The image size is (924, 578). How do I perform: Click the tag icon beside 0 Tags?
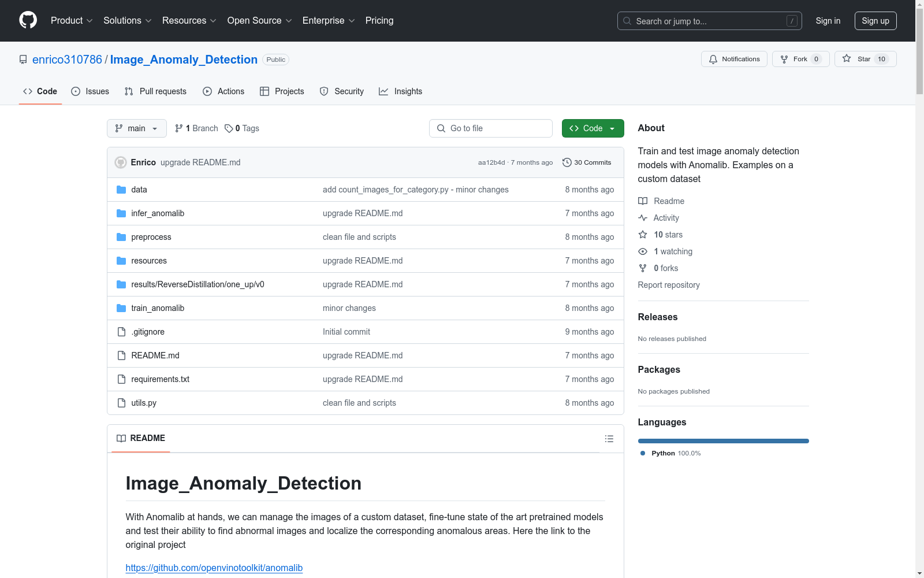tap(229, 128)
